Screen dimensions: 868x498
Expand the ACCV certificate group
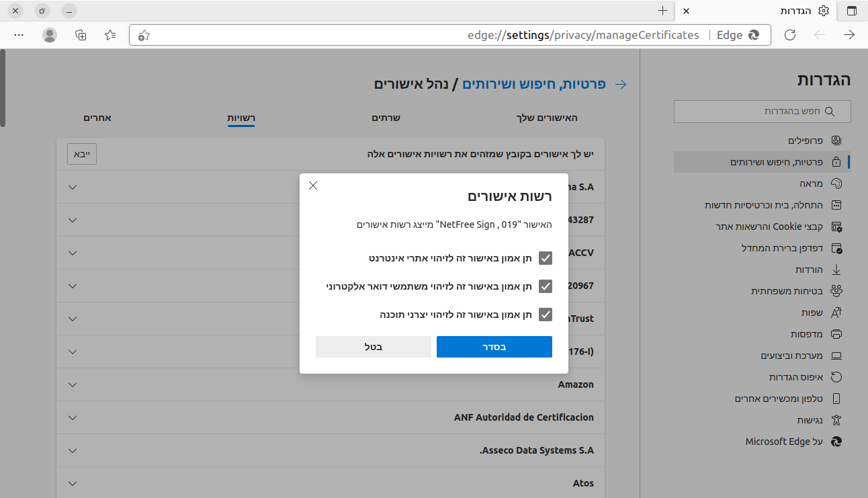pyautogui.click(x=73, y=253)
